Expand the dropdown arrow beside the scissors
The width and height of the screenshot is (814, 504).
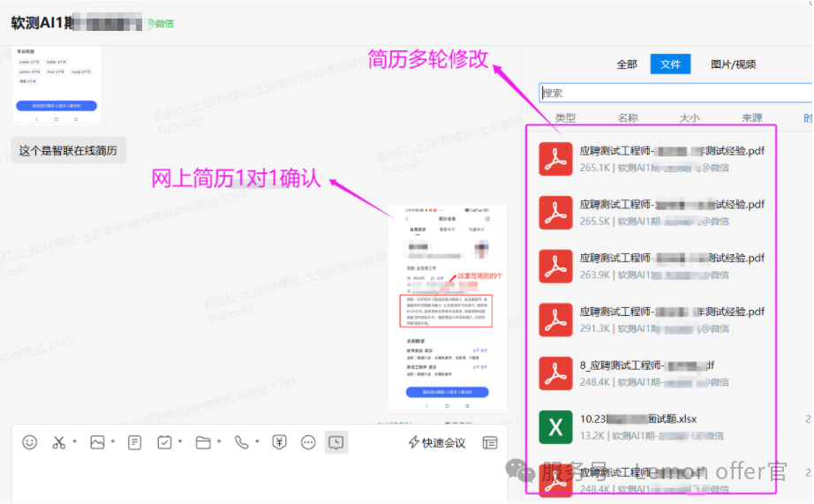click(x=74, y=442)
